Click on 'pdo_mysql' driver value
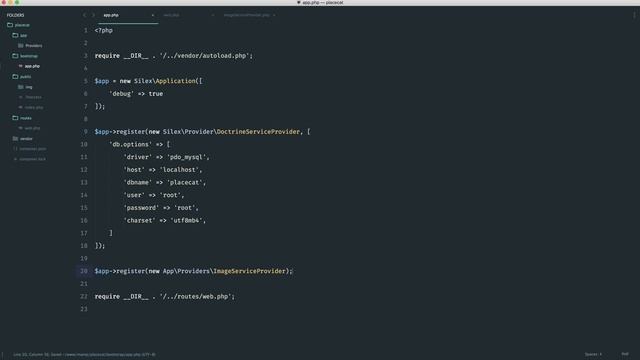The image size is (640, 360). click(x=188, y=157)
